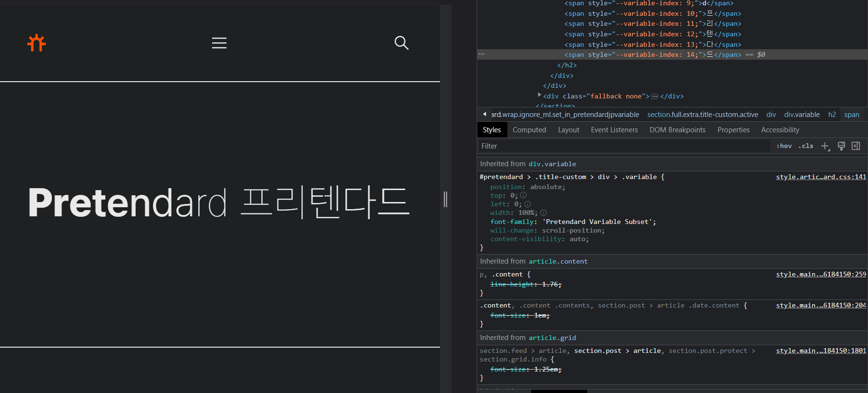Viewport: 868px width, 393px height.
Task: Select the div.variable breadcrumb item
Action: click(x=802, y=115)
